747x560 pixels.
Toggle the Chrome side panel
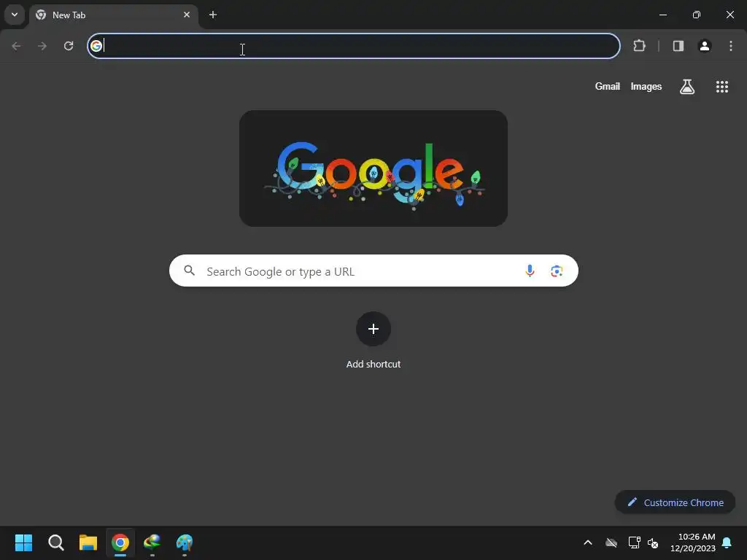tap(678, 46)
